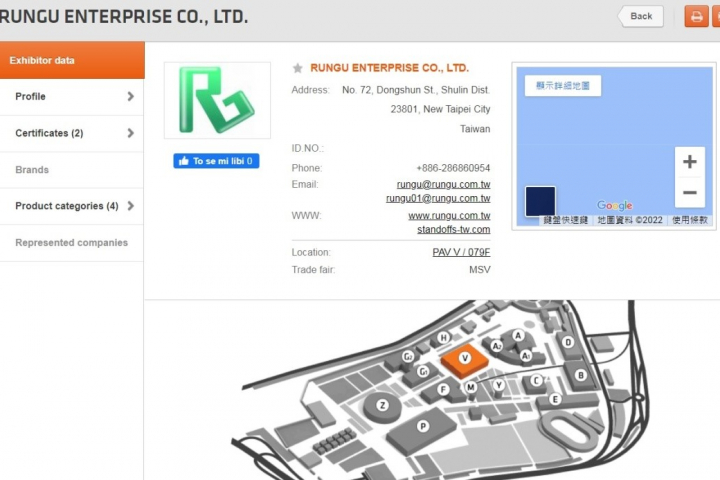Select pavilion A1 on fairground map
720x480 pixels.
click(x=526, y=356)
